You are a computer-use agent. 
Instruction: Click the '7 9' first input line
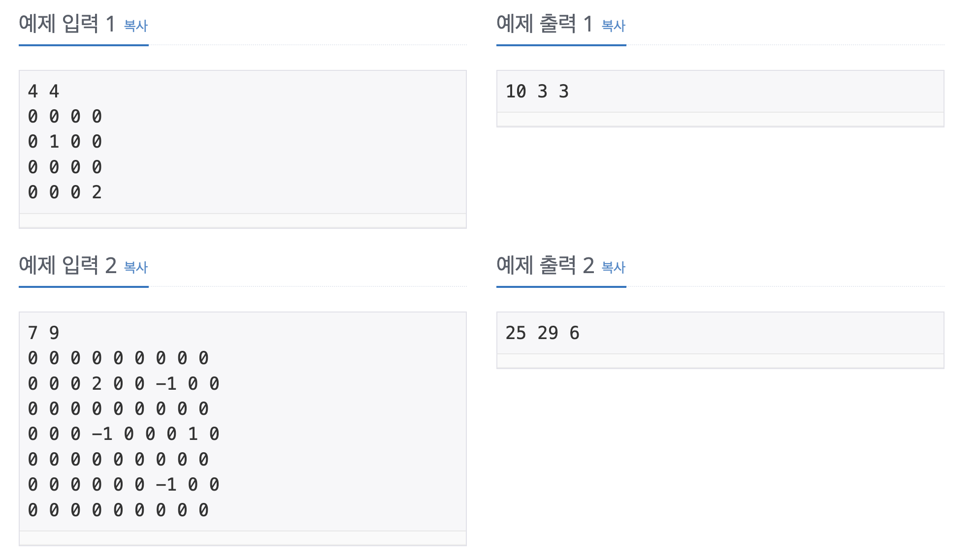(x=44, y=333)
